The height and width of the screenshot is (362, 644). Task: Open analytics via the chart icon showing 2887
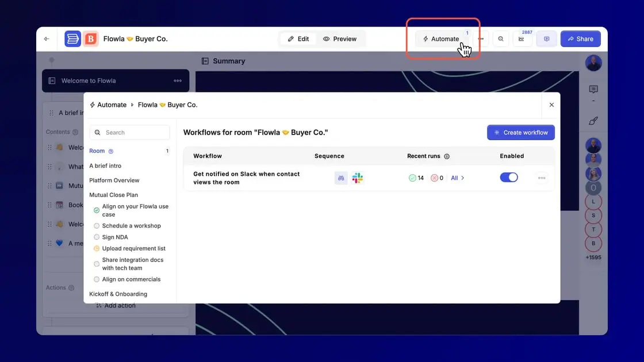pos(522,38)
